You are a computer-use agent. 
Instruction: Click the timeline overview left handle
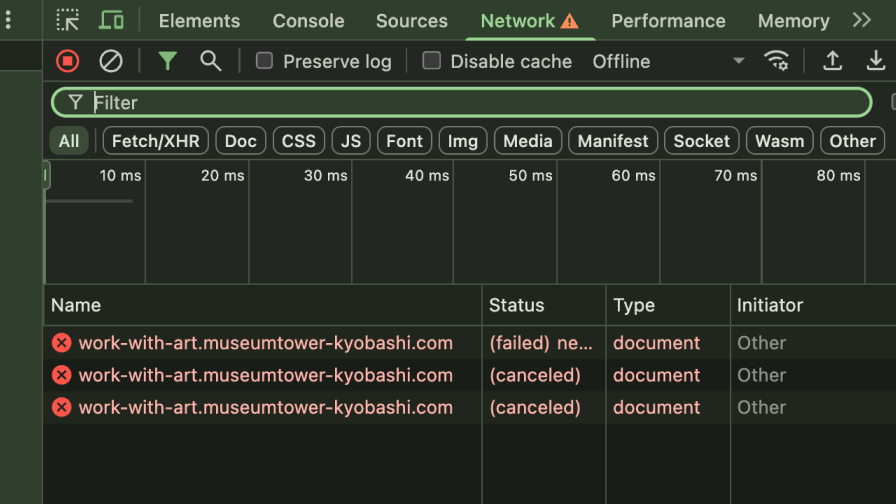(x=46, y=175)
